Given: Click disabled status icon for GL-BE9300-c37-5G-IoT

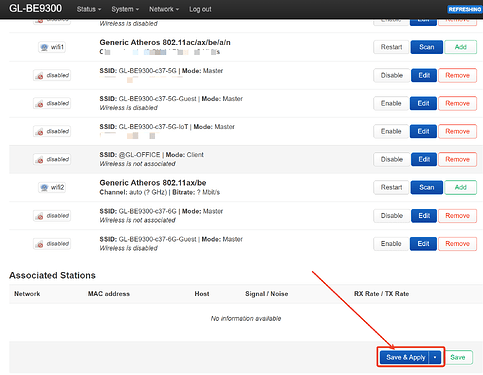Looking at the screenshot, I should [52, 131].
